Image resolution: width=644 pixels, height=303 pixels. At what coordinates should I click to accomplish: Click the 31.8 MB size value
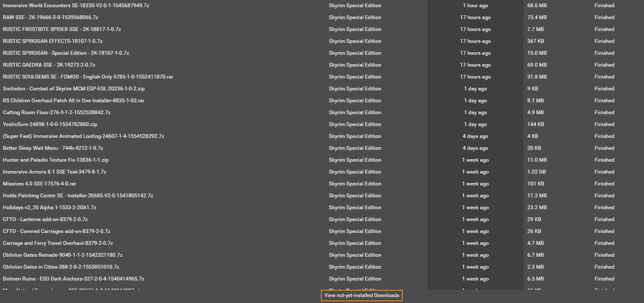pos(537,77)
